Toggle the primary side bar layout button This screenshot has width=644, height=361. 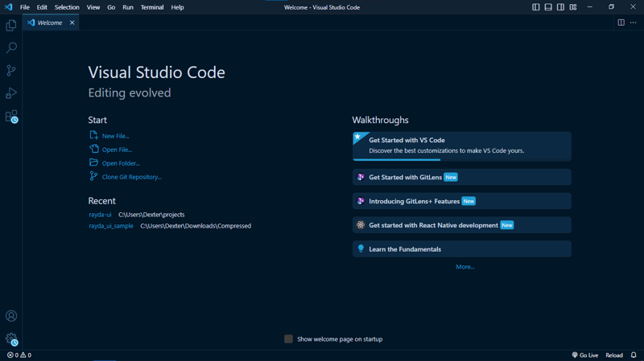(535, 7)
